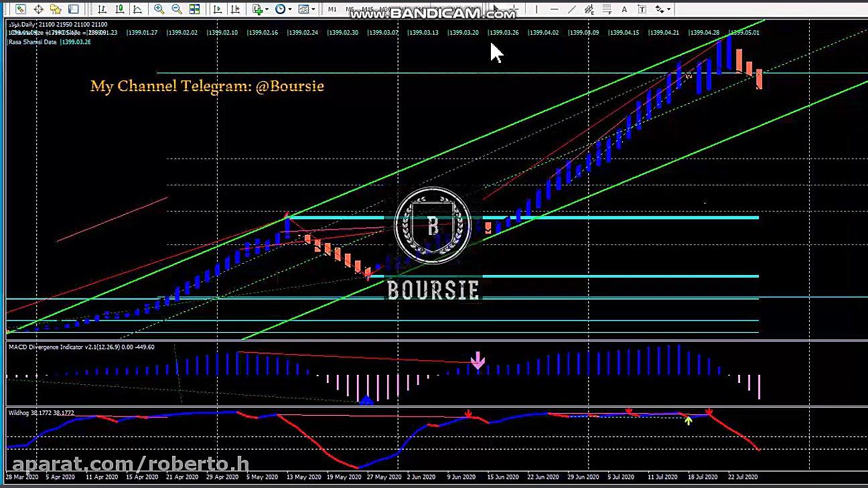Select the M1 timeframe
This screenshot has width=868, height=488.
pyautogui.click(x=332, y=9)
